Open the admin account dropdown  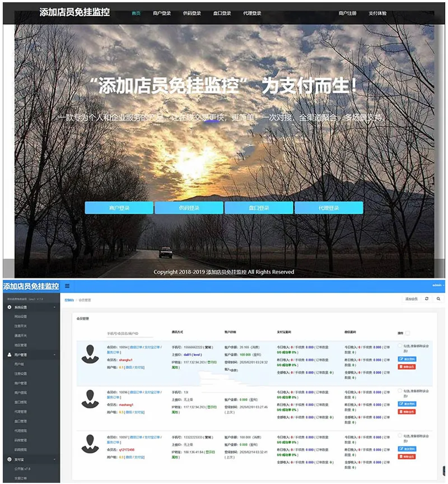pyautogui.click(x=437, y=285)
